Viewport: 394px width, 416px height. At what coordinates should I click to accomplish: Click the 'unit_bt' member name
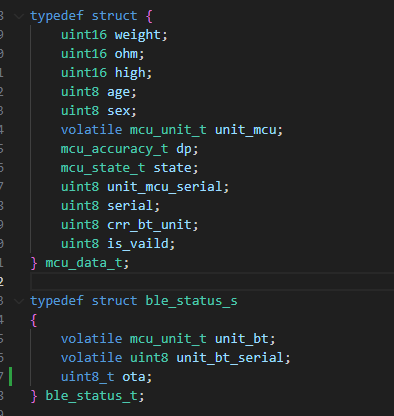242,339
